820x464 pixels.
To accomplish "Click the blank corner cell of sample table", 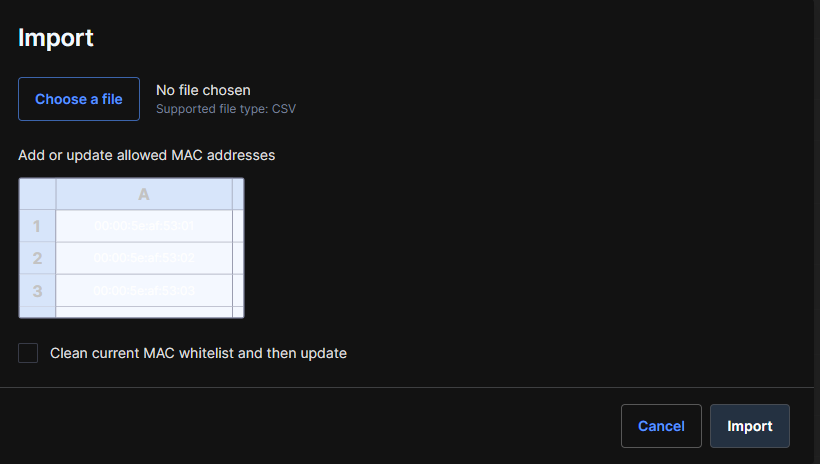I will coord(37,194).
